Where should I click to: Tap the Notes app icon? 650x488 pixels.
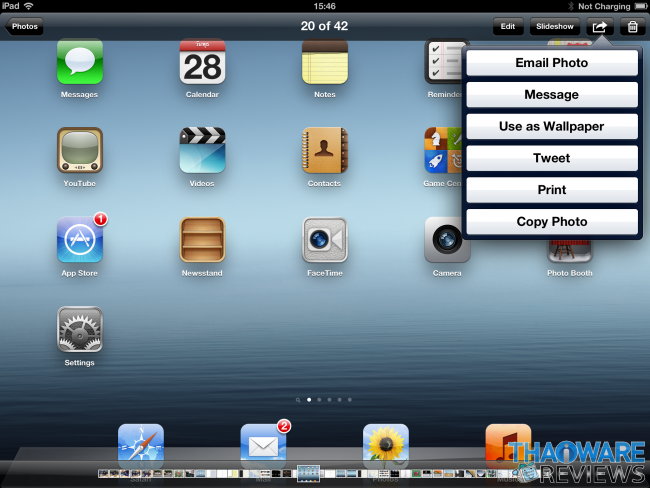pos(325,61)
